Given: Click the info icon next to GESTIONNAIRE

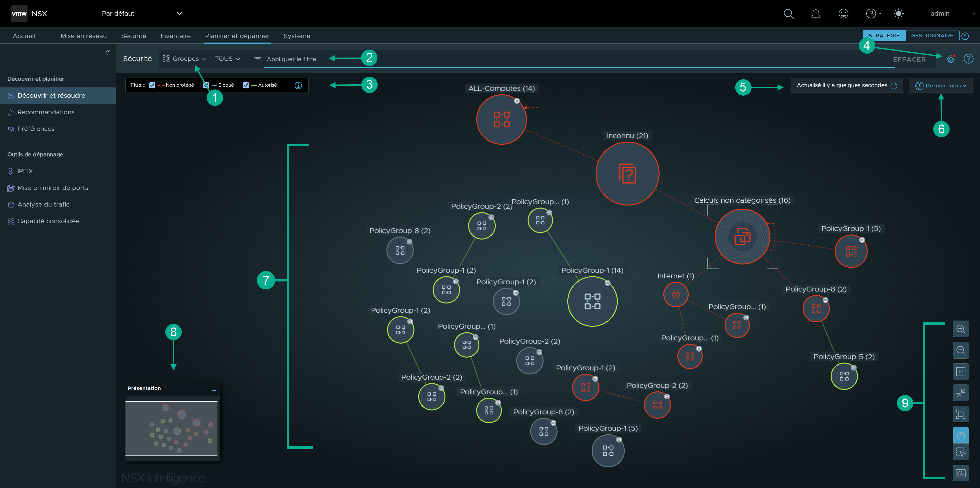Looking at the screenshot, I should tap(965, 36).
